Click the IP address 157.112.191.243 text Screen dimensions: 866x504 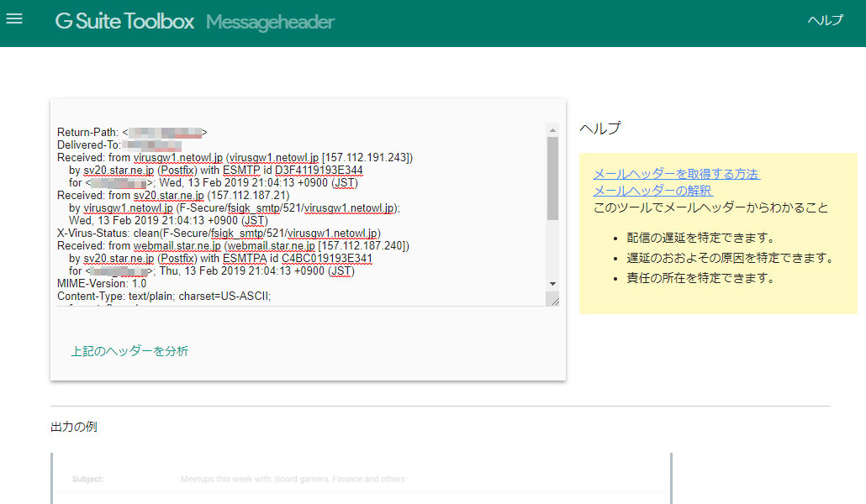(367, 157)
